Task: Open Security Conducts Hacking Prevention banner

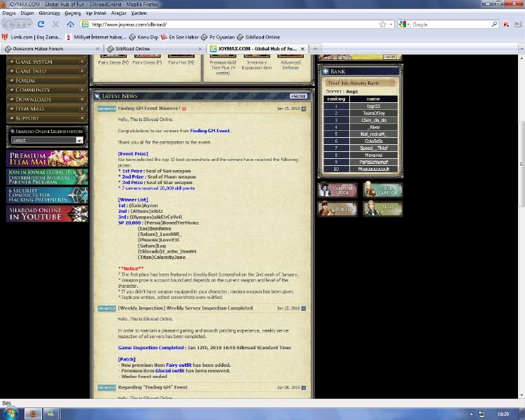Action: pyautogui.click(x=47, y=195)
